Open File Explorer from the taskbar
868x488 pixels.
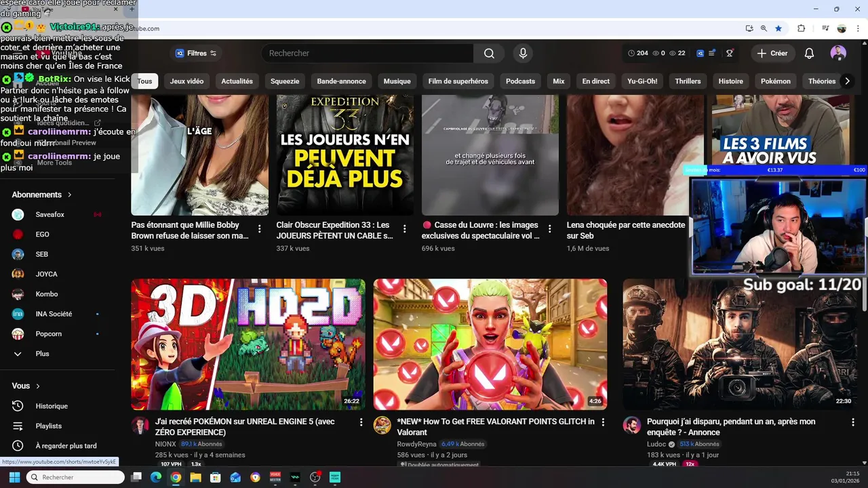(x=195, y=477)
